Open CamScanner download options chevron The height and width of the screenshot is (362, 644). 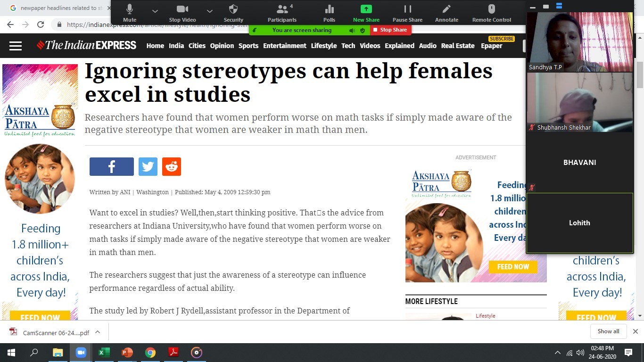[x=98, y=332]
